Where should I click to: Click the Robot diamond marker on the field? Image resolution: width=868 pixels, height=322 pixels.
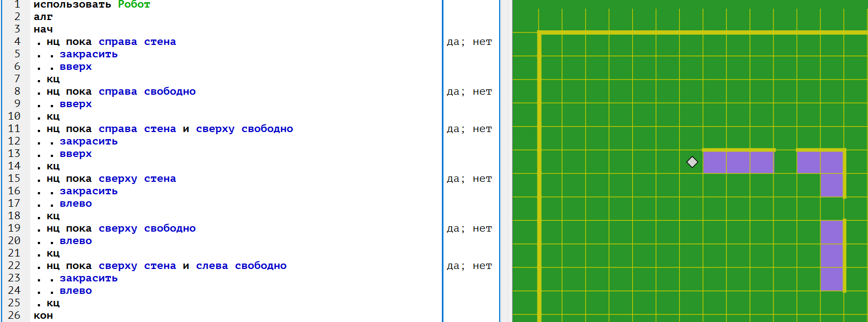pos(692,162)
